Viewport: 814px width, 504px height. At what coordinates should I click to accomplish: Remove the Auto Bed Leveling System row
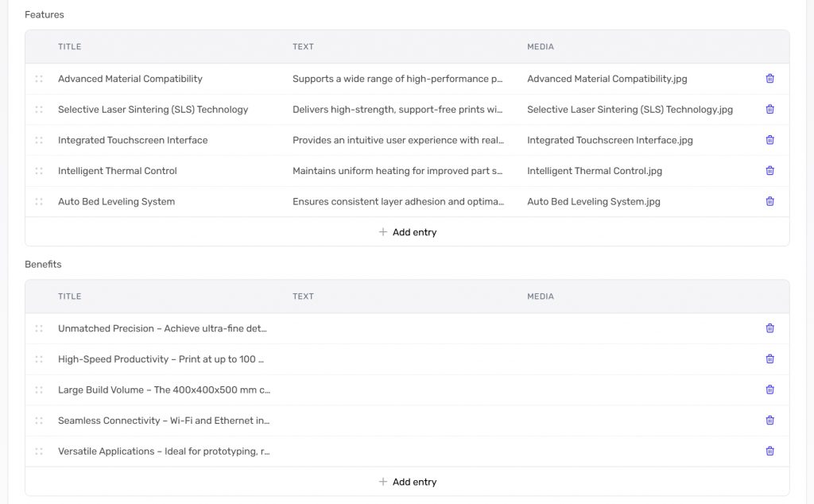pyautogui.click(x=769, y=201)
